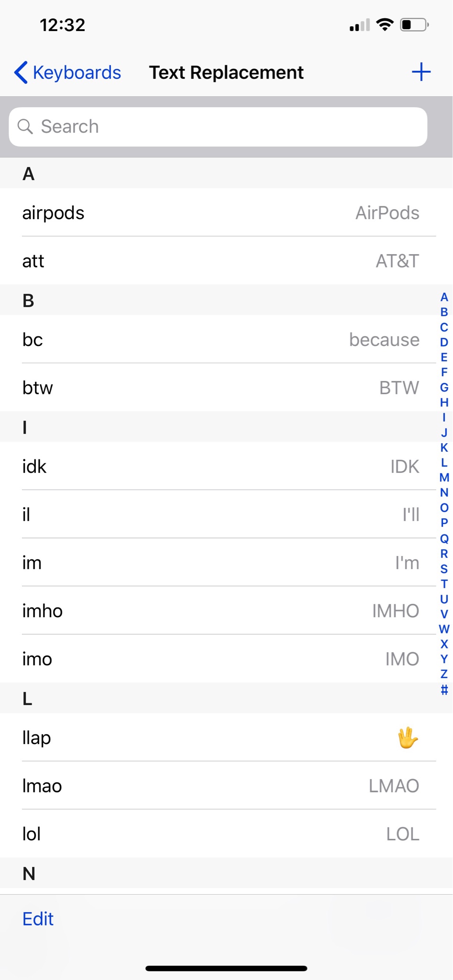
Task: Go back to Keyboards settings
Action: (67, 73)
